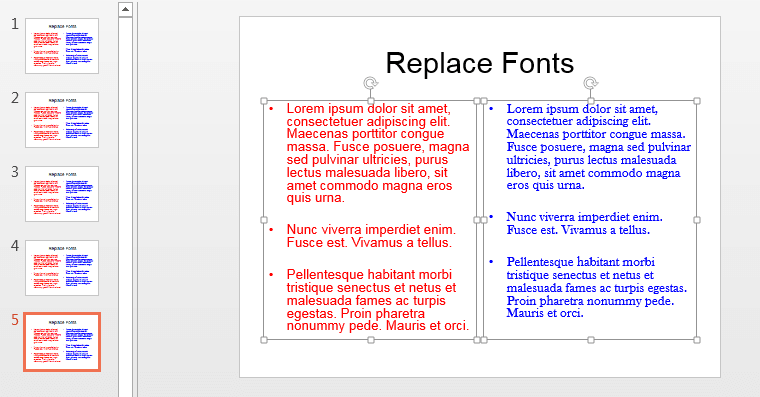Click blue paragraph starting 'Lorem ipsum dolor'
The width and height of the screenshot is (760, 397).
click(x=599, y=147)
